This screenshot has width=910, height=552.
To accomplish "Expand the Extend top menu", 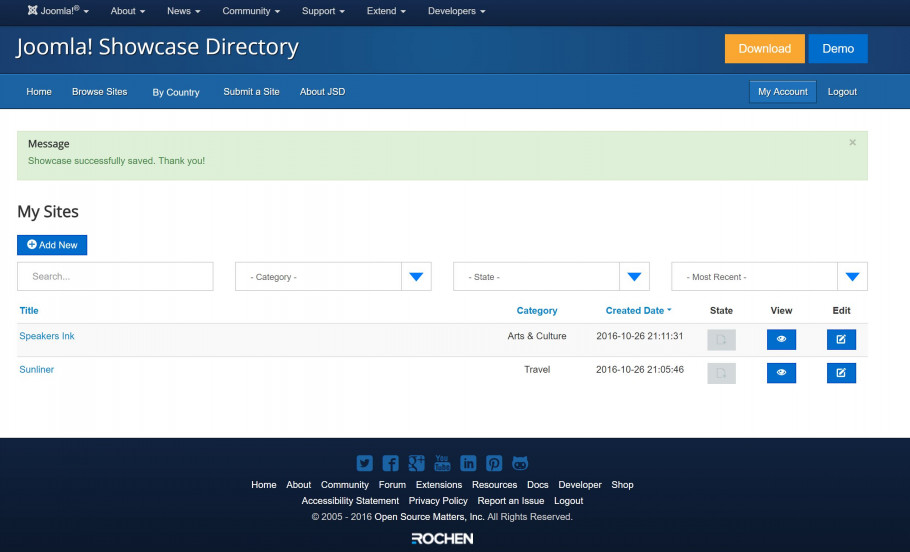I will click(386, 11).
